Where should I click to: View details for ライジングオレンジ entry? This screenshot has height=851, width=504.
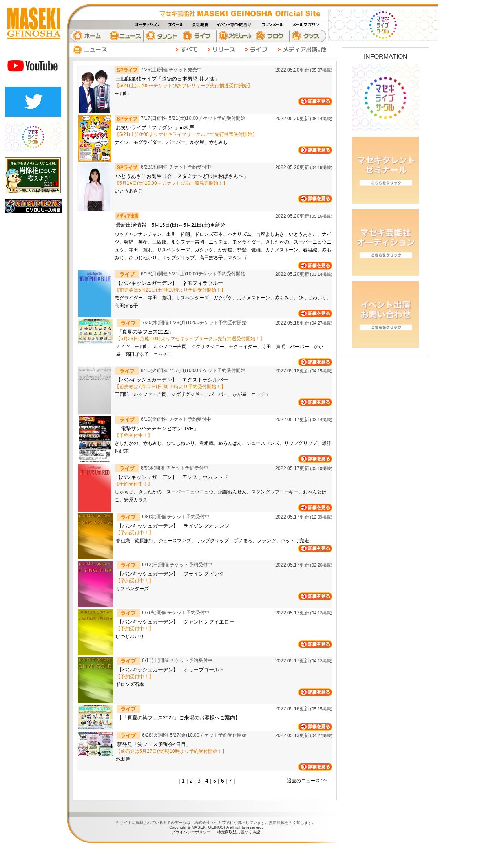[315, 548]
